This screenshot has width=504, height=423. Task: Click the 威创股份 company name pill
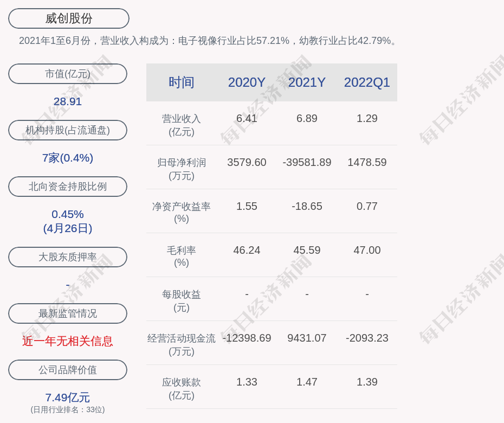coord(69,18)
